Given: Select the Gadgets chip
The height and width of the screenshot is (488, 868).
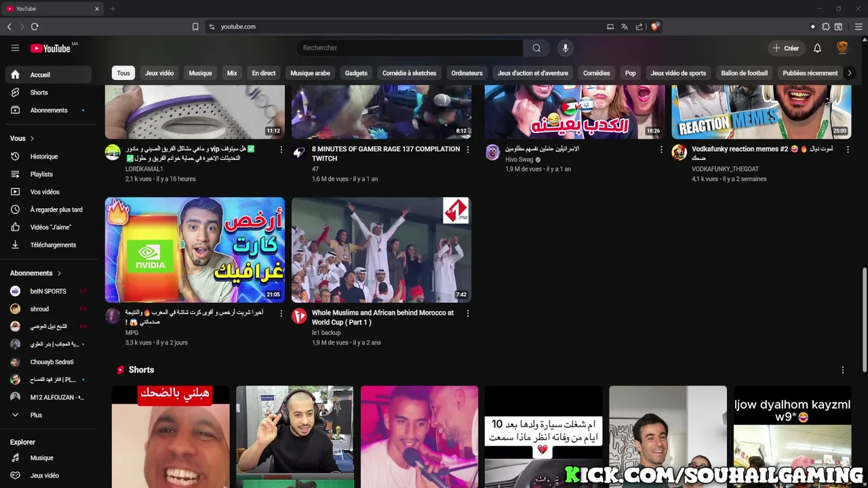Looking at the screenshot, I should [x=356, y=73].
